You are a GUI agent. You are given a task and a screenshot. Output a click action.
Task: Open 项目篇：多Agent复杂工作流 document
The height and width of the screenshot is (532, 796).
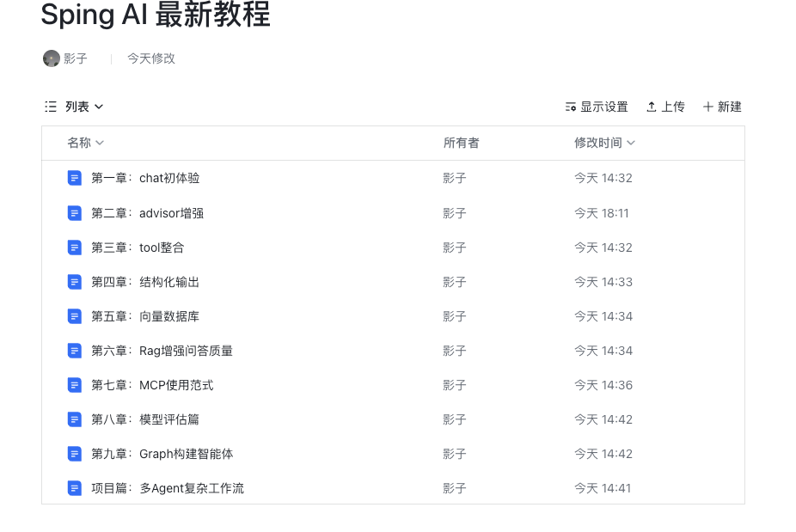(168, 488)
